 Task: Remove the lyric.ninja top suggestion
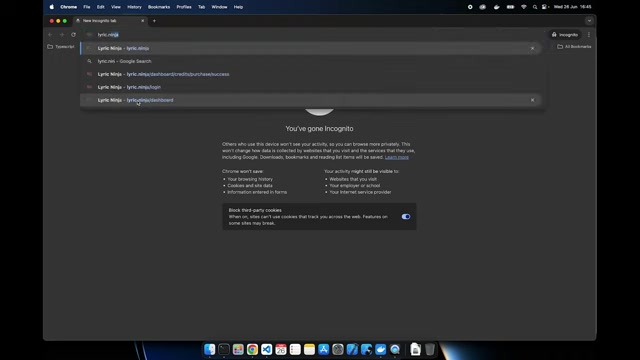click(532, 48)
